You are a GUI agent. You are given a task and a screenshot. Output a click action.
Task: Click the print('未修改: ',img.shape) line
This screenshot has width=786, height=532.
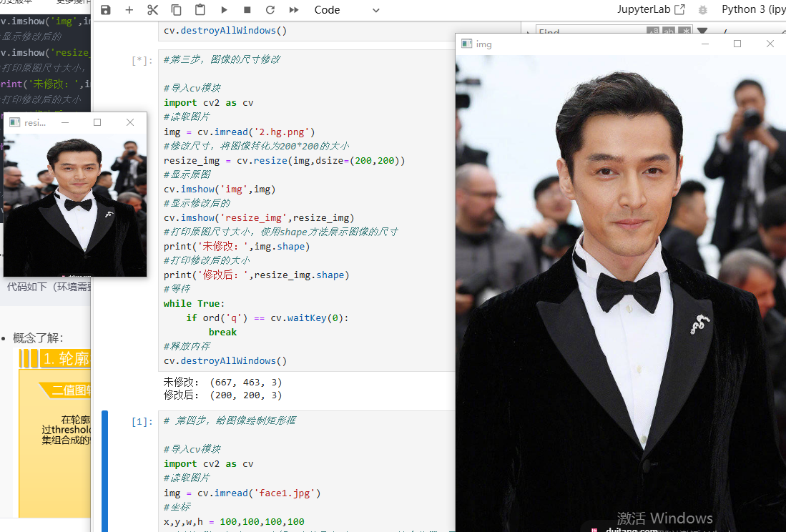pos(237,247)
